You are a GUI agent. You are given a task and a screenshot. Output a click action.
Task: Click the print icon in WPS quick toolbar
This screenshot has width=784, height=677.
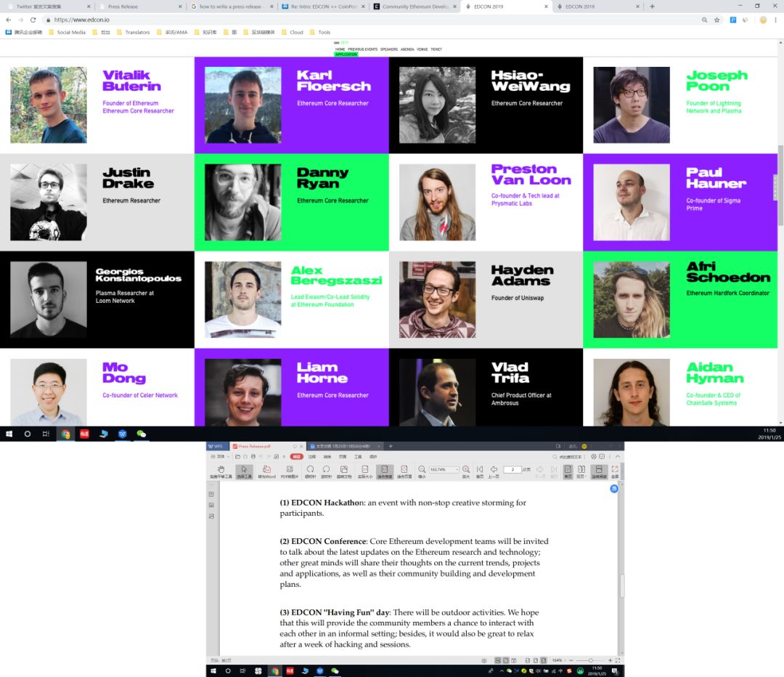pyautogui.click(x=253, y=457)
